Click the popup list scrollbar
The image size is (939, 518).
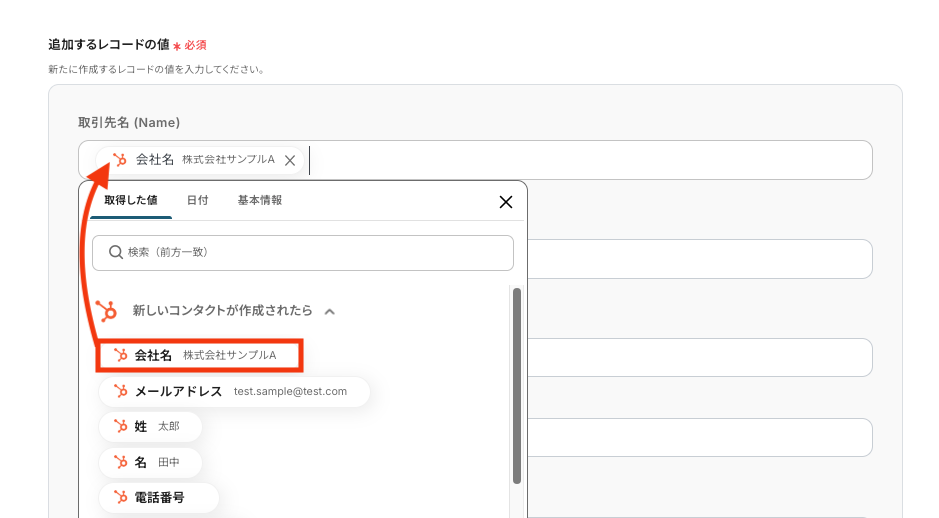pos(517,386)
